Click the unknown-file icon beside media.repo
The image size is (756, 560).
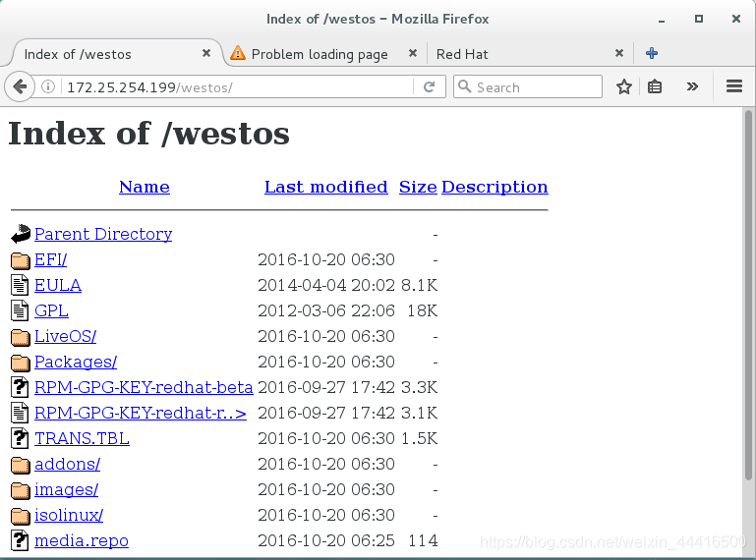click(x=20, y=540)
